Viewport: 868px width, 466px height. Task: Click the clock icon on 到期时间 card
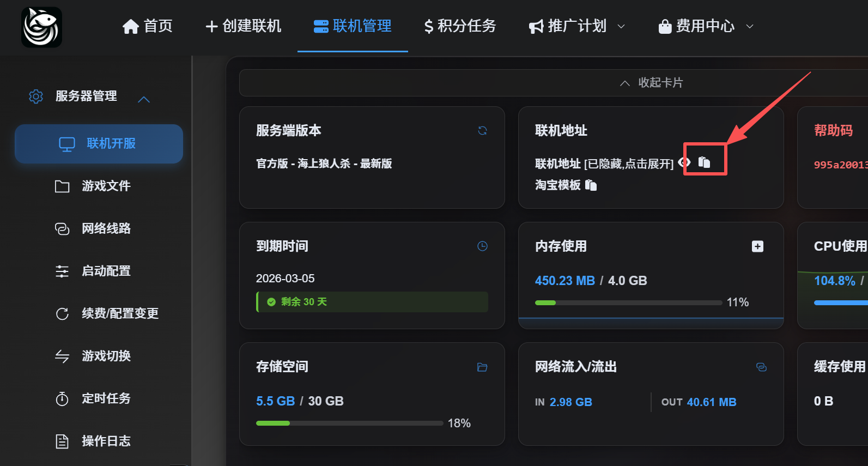click(x=482, y=246)
